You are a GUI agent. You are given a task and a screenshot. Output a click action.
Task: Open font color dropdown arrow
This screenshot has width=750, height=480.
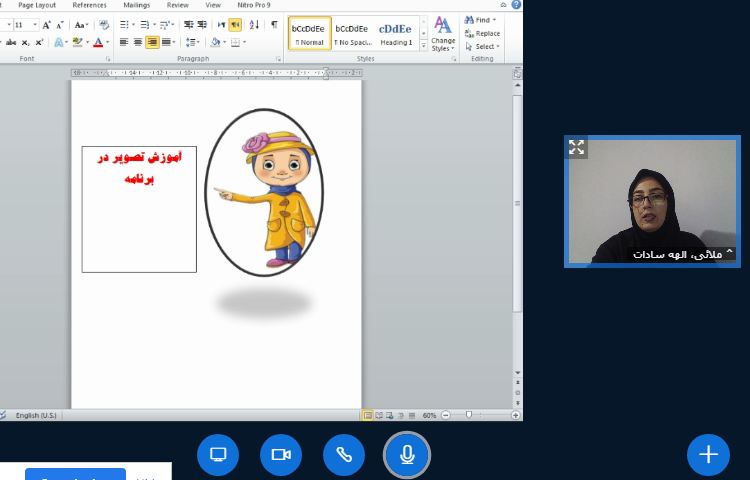pyautogui.click(x=108, y=43)
